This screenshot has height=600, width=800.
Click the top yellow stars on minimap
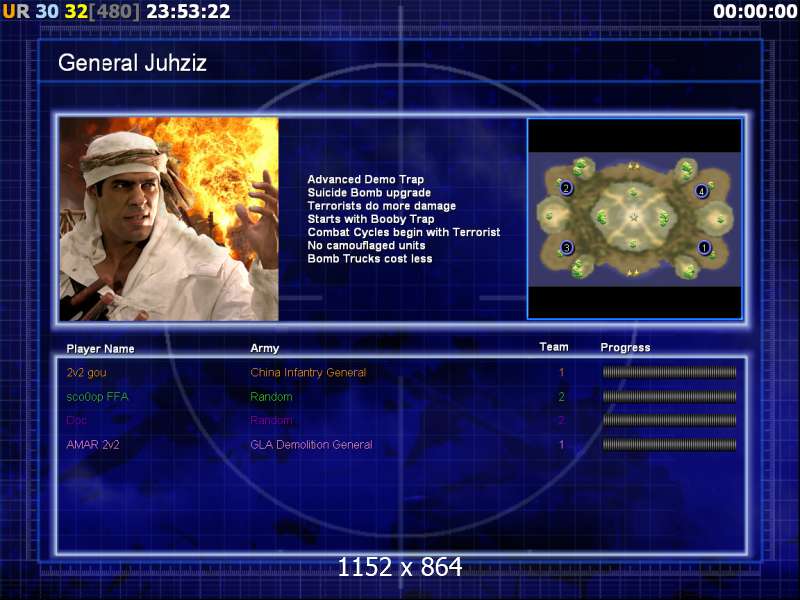pyautogui.click(x=633, y=165)
